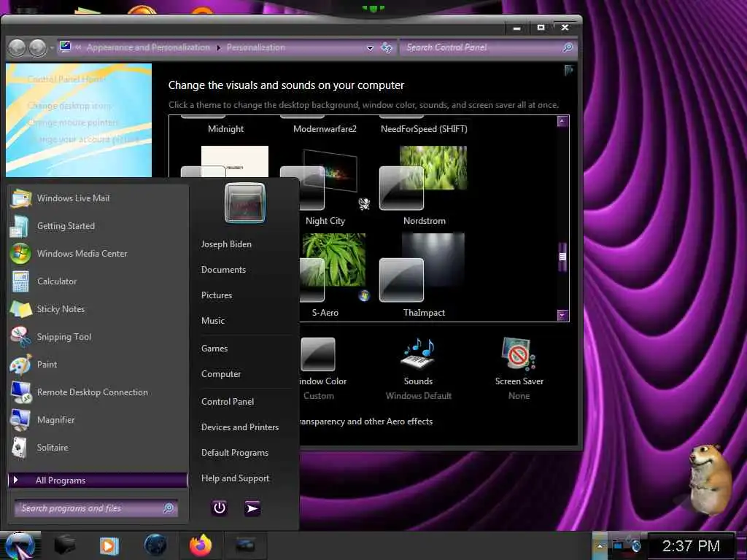Open Windows Live Mail from Start menu
The width and height of the screenshot is (747, 560).
click(x=98, y=198)
